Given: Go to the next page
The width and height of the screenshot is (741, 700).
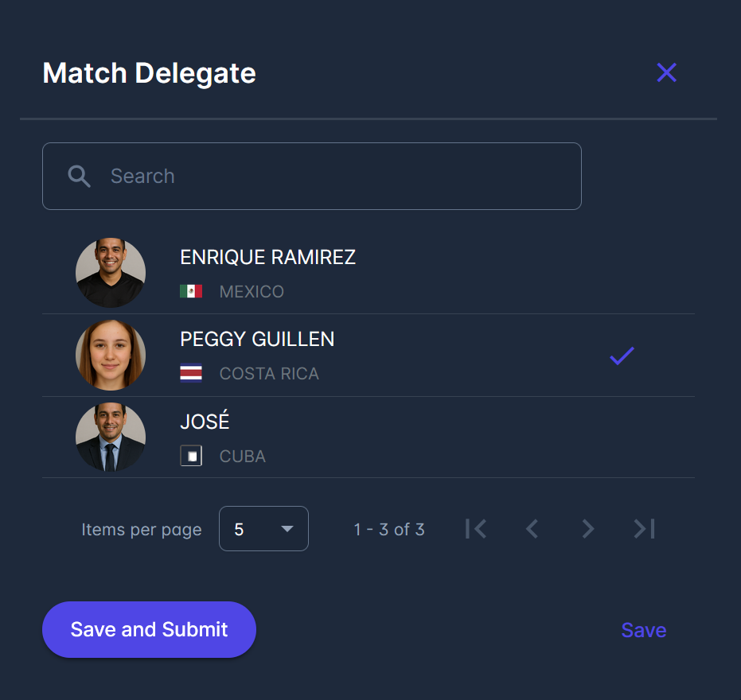Looking at the screenshot, I should point(588,529).
